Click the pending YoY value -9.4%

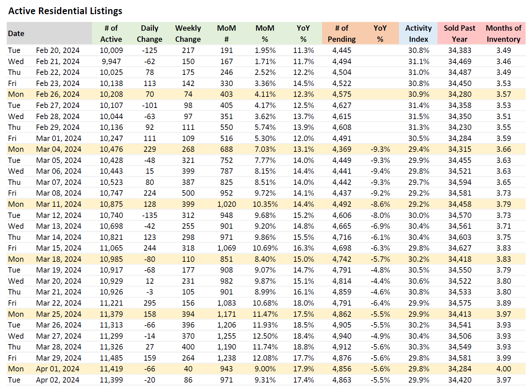[380, 171]
